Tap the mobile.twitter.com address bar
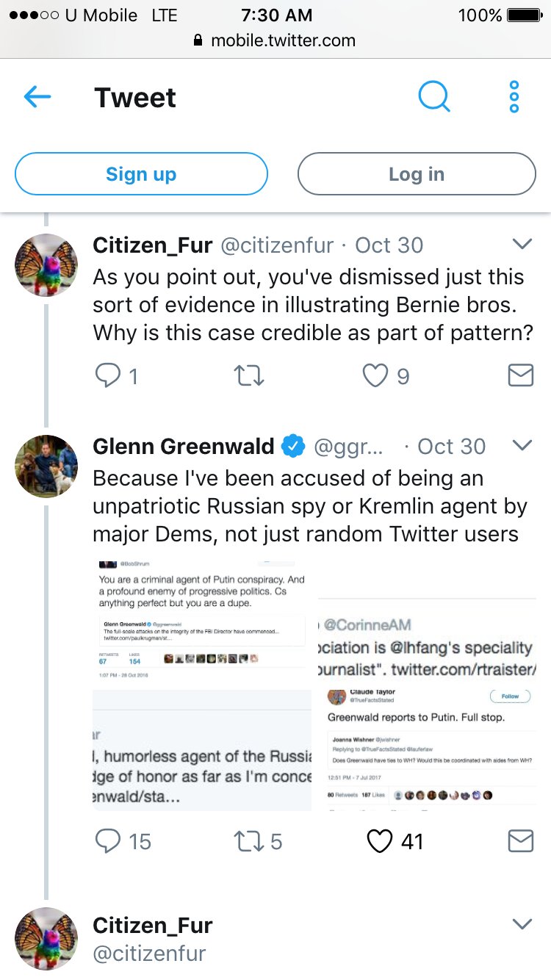The image size is (551, 980). click(275, 40)
